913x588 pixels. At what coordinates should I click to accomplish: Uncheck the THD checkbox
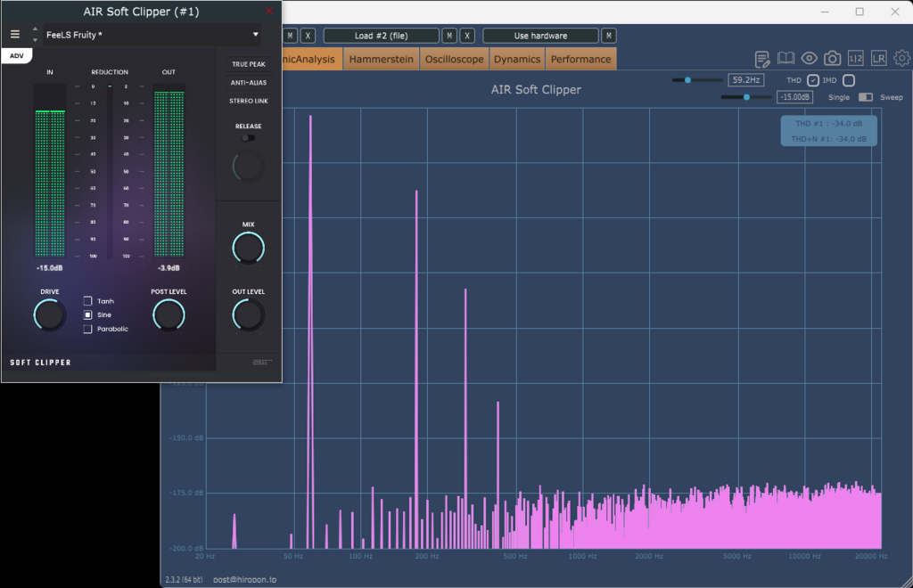tap(813, 80)
